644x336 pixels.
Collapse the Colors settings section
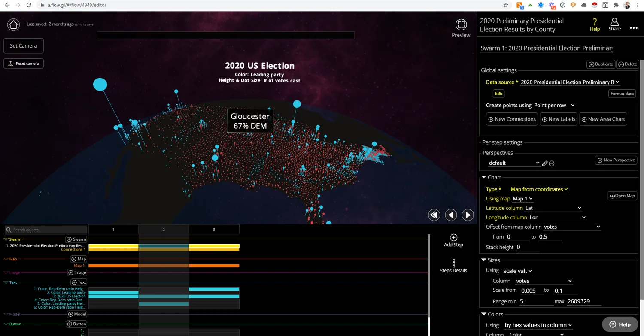coord(484,314)
